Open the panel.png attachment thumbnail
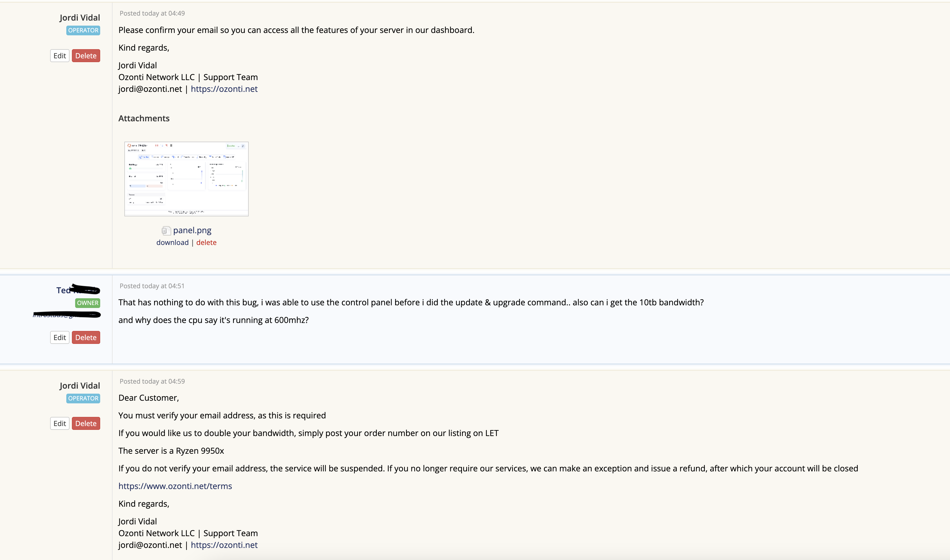The image size is (950, 560). point(187,179)
